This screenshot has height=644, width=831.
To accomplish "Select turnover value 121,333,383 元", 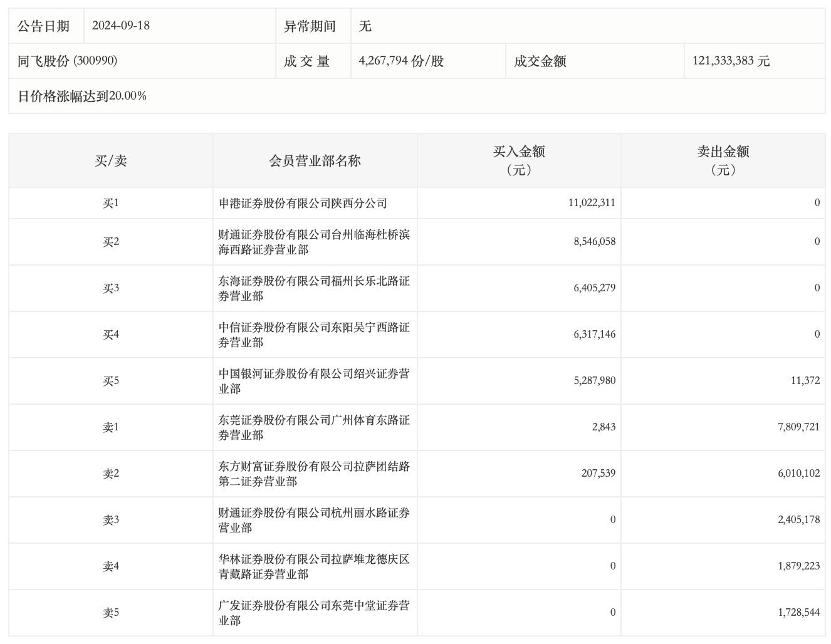I will (x=731, y=61).
